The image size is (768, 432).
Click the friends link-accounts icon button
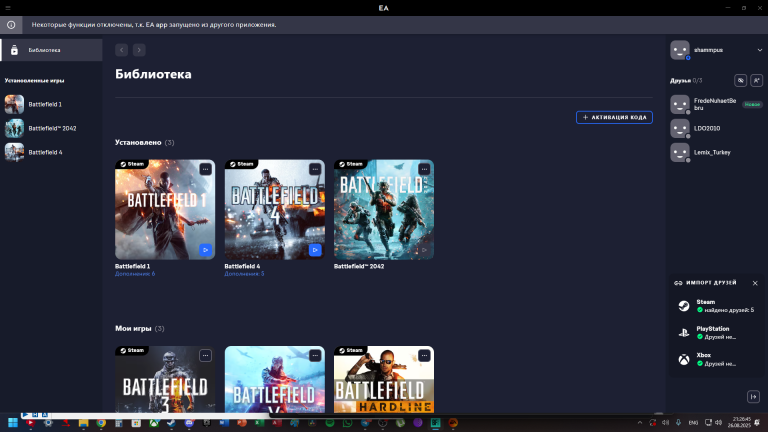(x=741, y=80)
